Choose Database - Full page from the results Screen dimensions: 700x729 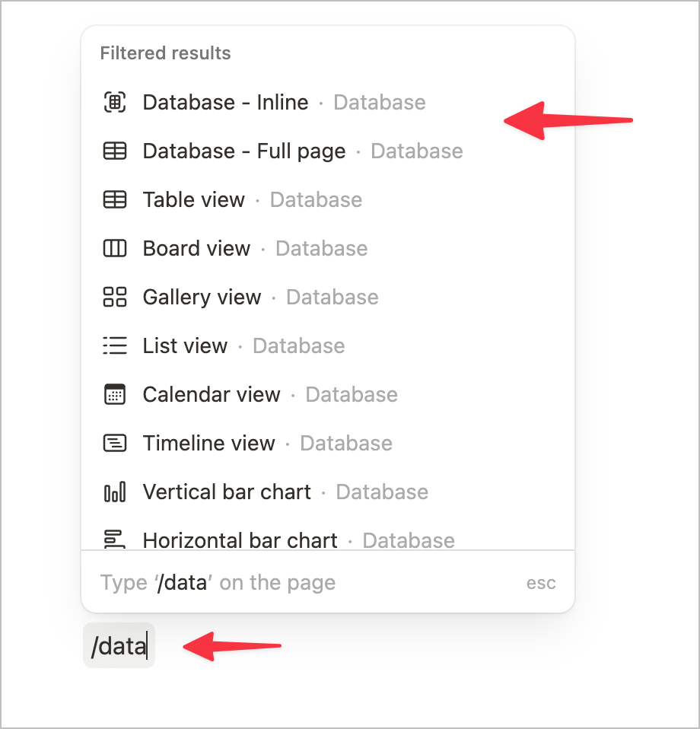tap(243, 151)
